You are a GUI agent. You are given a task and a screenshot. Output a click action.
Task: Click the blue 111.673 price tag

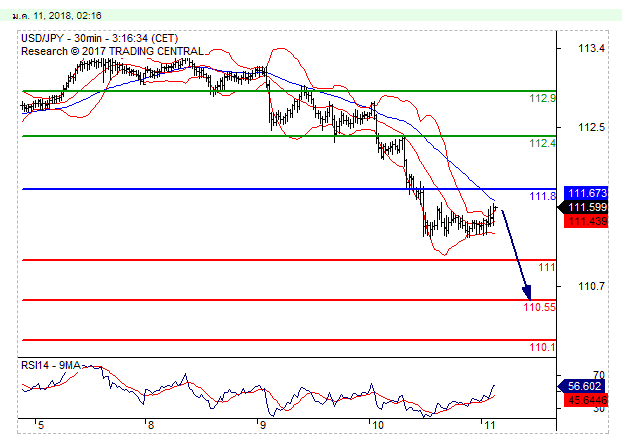[586, 193]
